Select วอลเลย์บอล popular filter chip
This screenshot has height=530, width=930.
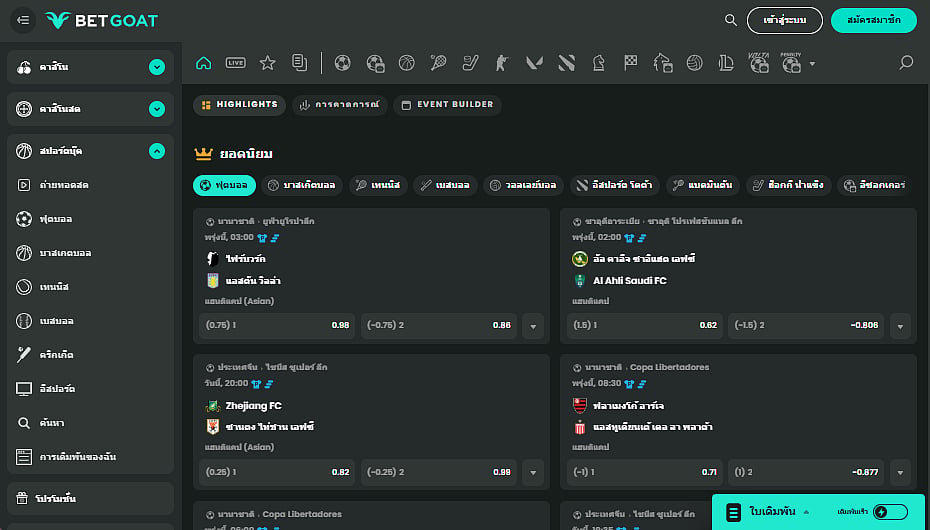524,186
